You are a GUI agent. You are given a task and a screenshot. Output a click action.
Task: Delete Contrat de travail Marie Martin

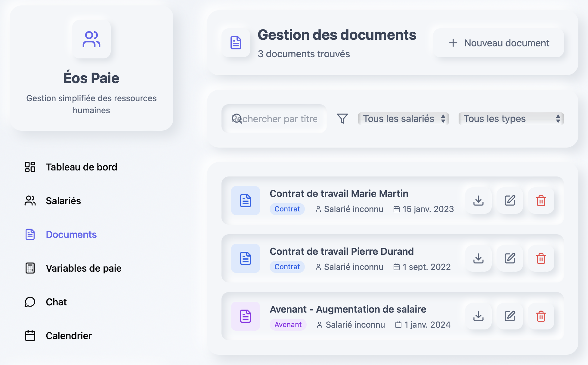coord(541,201)
